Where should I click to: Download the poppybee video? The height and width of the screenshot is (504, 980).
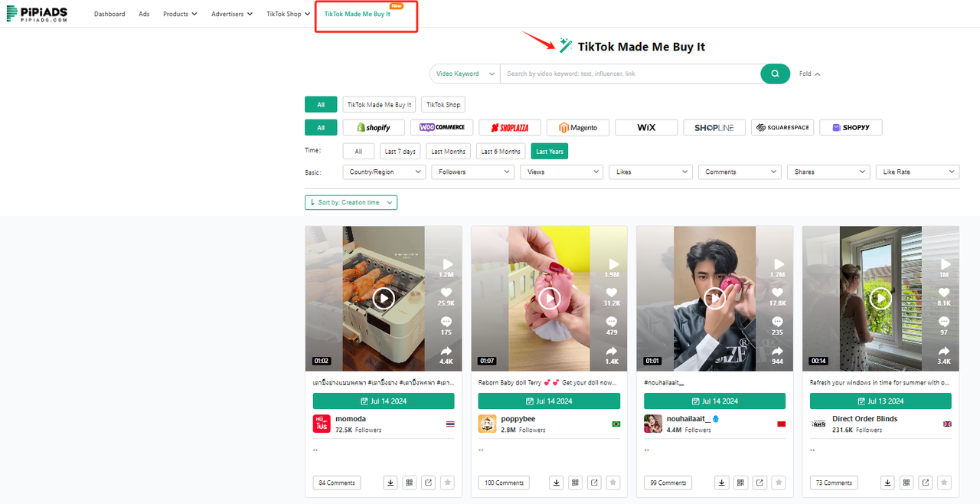[x=556, y=483]
